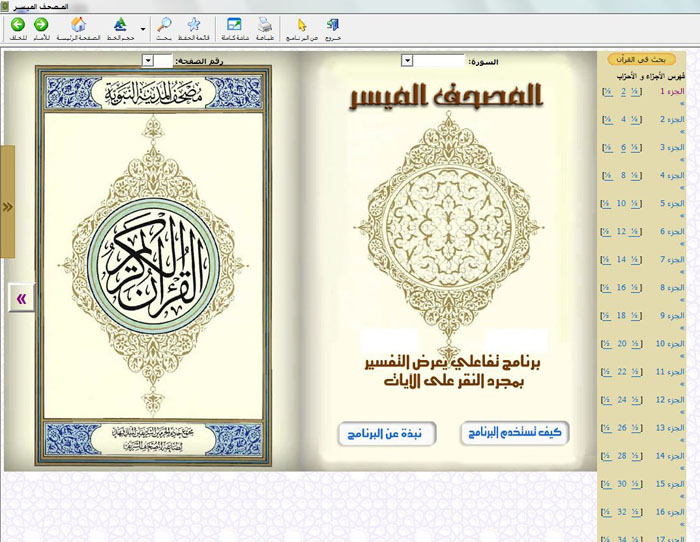The image size is (700, 542).
Task: Jump to hizb 22 link
Action: pos(621,372)
